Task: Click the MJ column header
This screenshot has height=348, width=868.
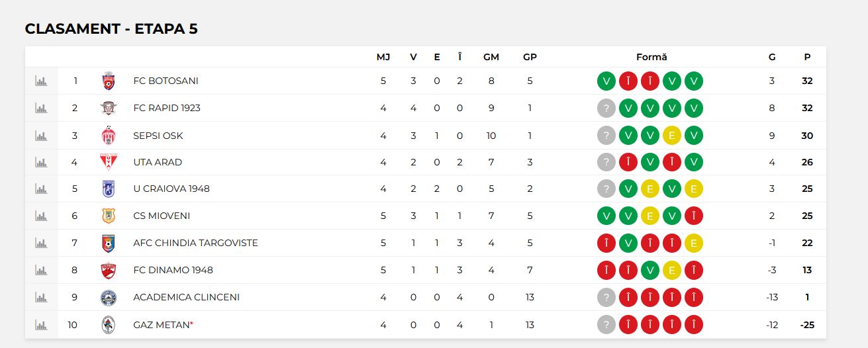Action: [383, 57]
